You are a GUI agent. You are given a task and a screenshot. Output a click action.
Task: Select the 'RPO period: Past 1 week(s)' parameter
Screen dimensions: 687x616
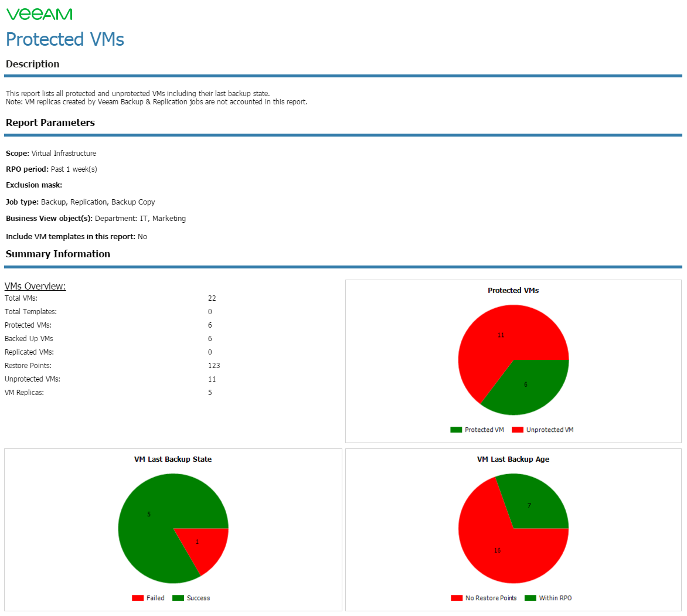point(51,169)
